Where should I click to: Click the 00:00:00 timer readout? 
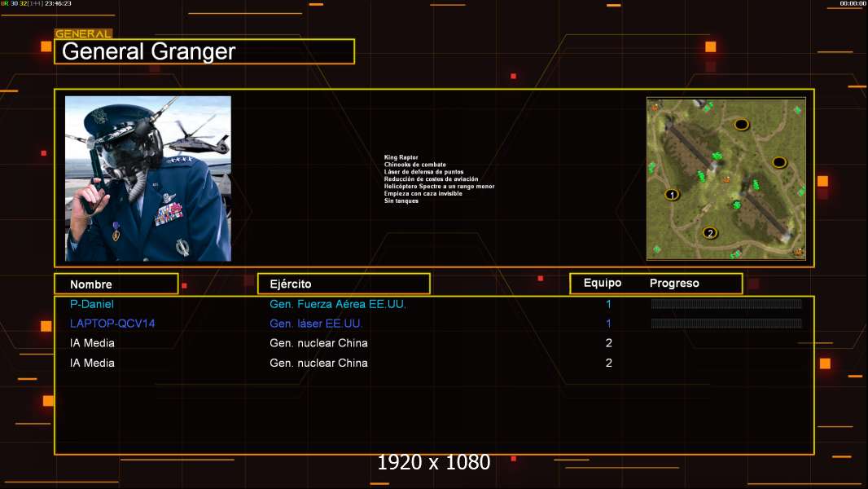[x=853, y=3]
